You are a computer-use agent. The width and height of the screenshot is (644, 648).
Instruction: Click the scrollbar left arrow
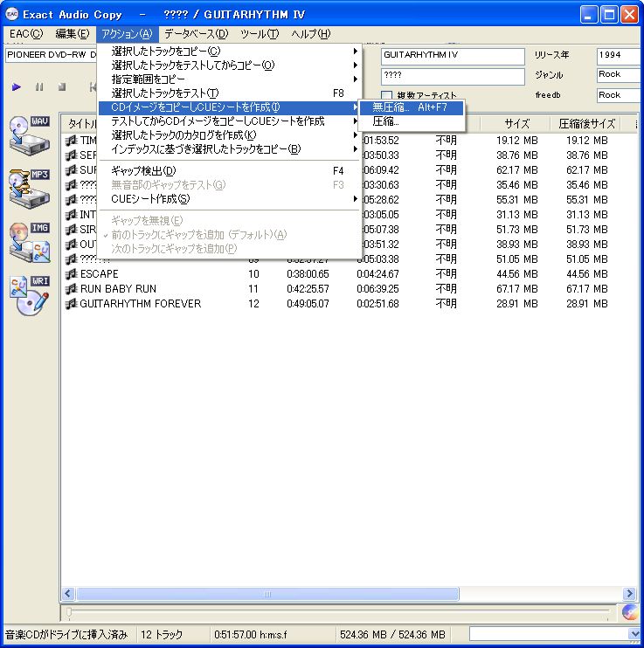pyautogui.click(x=69, y=594)
